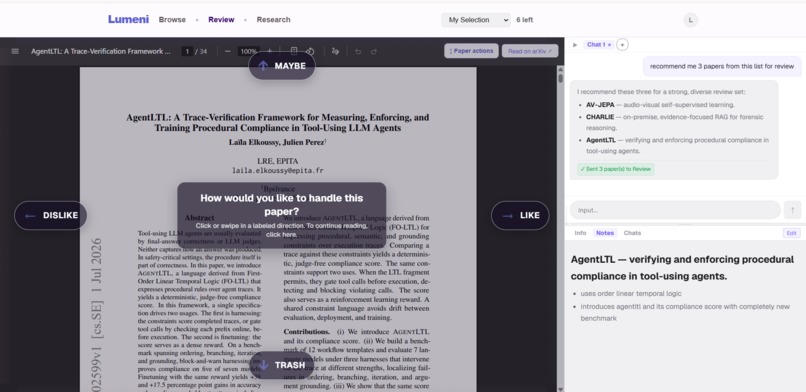This screenshot has height=392, width=806.
Task: Rotate the PDF page
Action: tap(310, 51)
